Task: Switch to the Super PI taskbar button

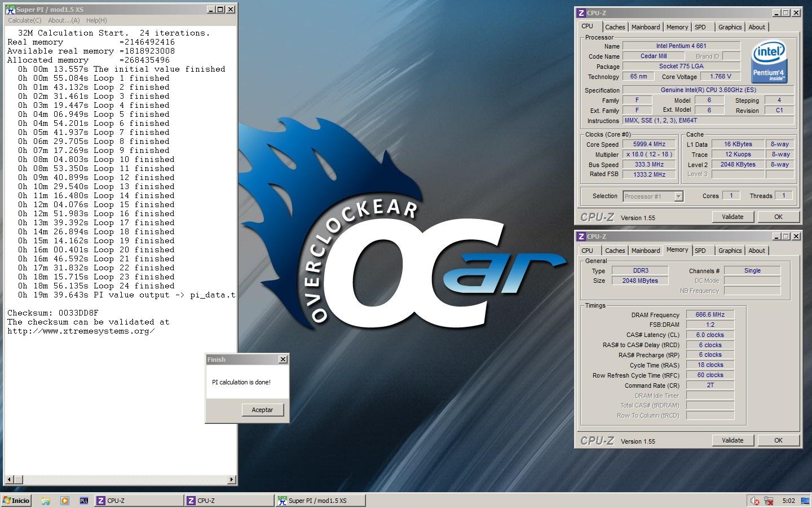Action: (320, 501)
